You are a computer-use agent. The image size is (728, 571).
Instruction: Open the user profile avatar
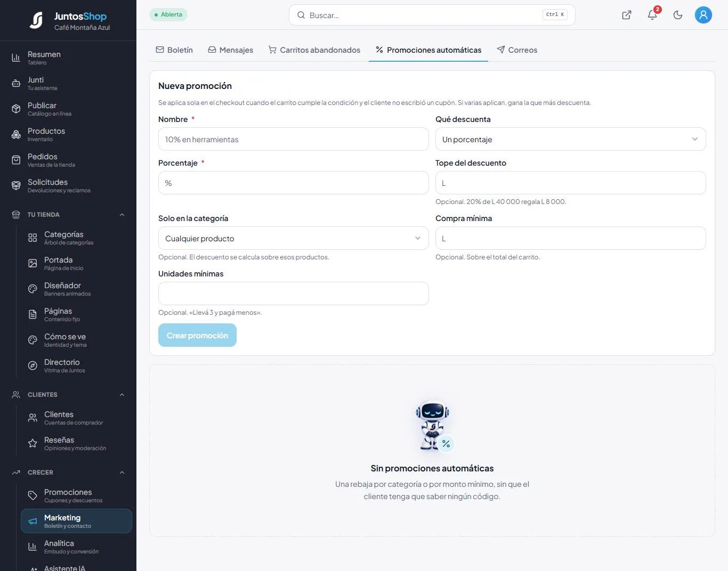(703, 15)
